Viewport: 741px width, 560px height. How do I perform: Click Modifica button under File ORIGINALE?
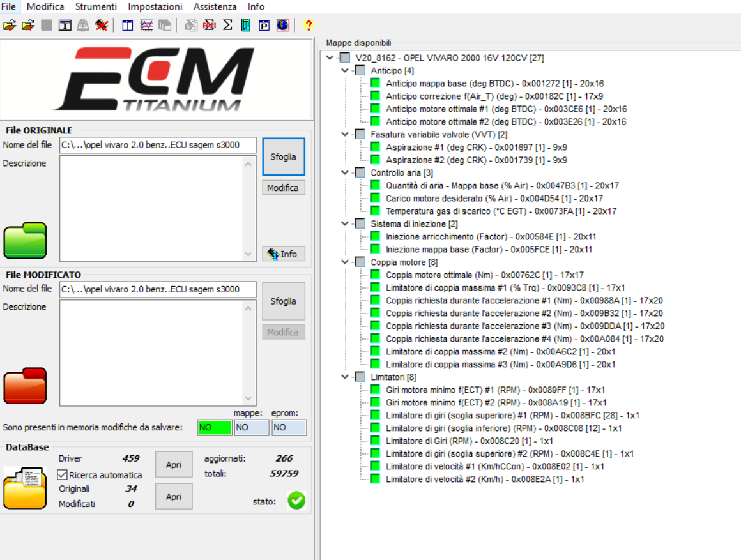[x=284, y=188]
